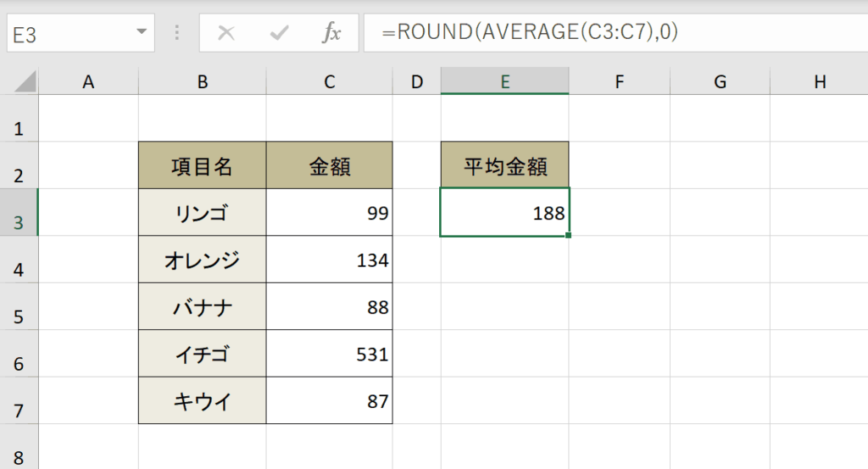Click the 金額 header cell
Viewport: 868px width, 469px height.
pyautogui.click(x=330, y=165)
